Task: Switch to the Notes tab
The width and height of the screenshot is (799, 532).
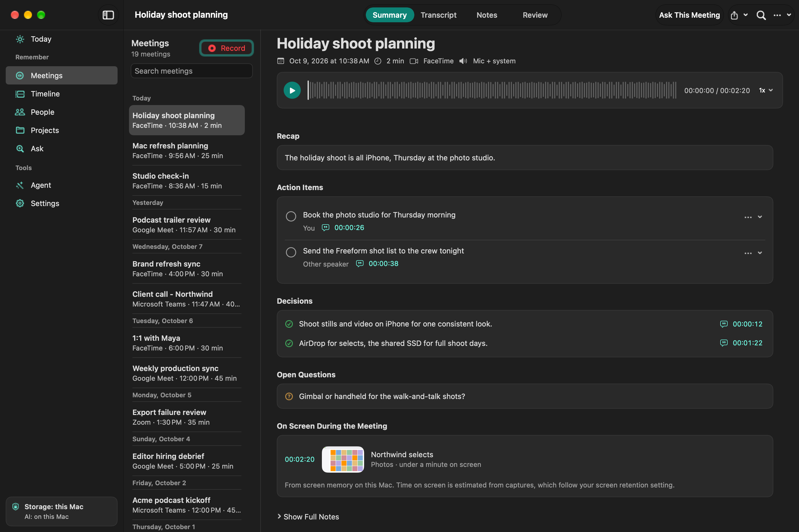Action: coord(487,15)
